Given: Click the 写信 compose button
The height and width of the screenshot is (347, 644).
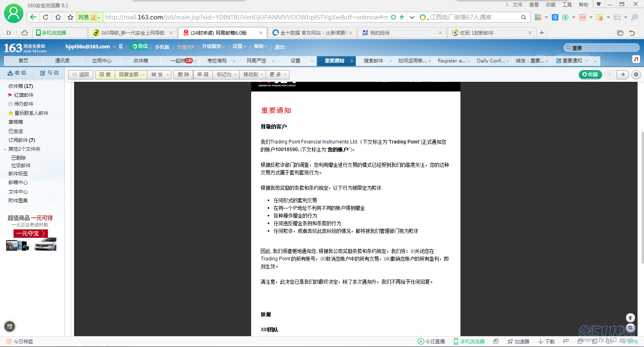Looking at the screenshot, I should click(50, 73).
